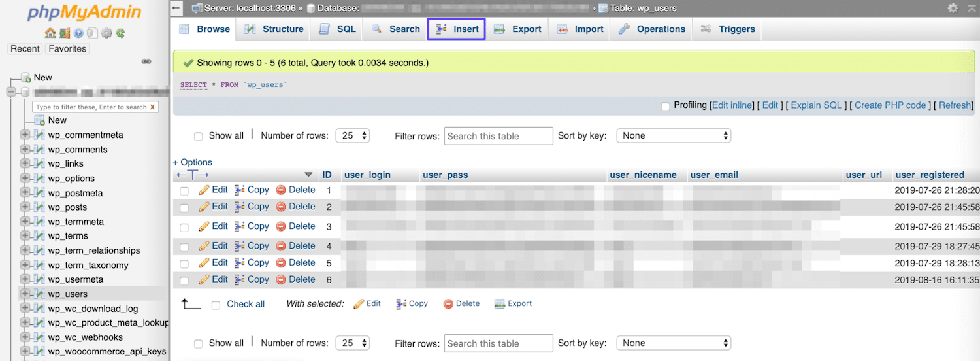Click the Copy icon for row 5
This screenshot has height=361, width=980.
pos(240,263)
